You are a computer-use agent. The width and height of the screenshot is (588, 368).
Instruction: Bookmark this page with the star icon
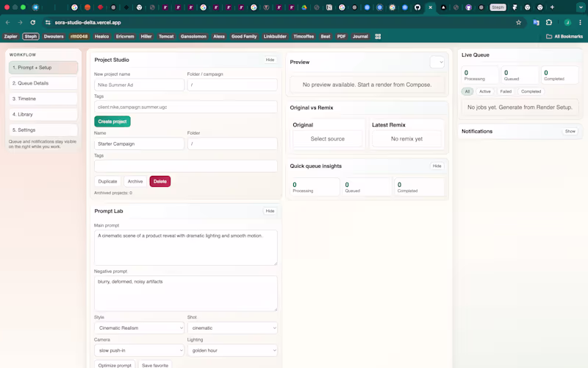pos(519,23)
